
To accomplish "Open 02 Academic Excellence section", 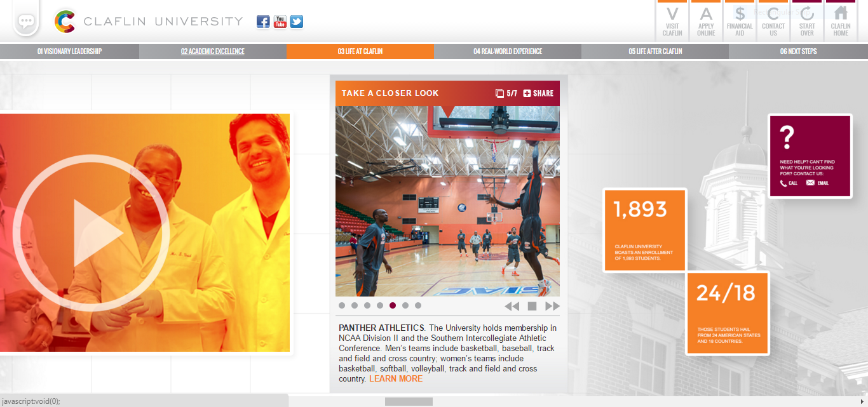I will [213, 51].
